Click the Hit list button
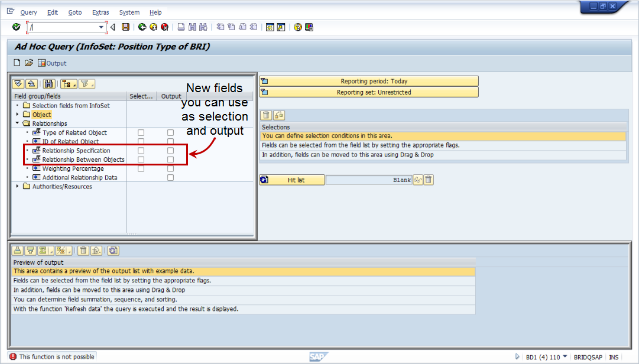Viewport: 639px width, 364px height. point(292,180)
